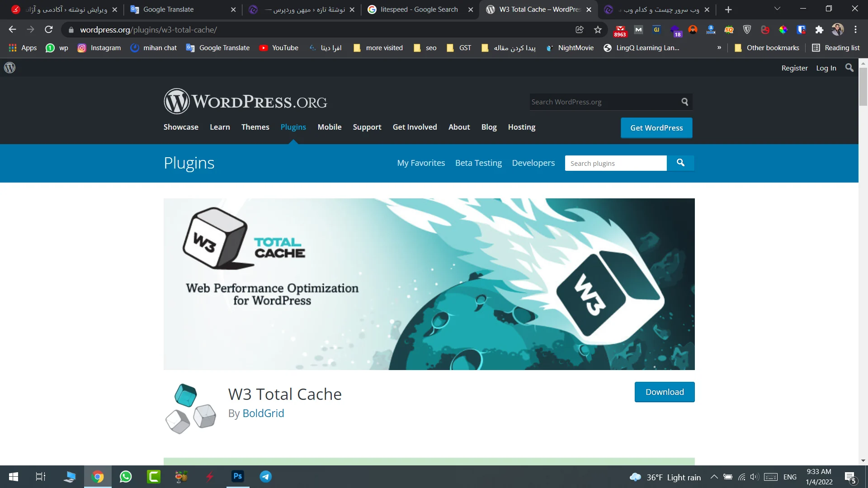
Task: Open Task View on the taskbar
Action: click(41, 477)
